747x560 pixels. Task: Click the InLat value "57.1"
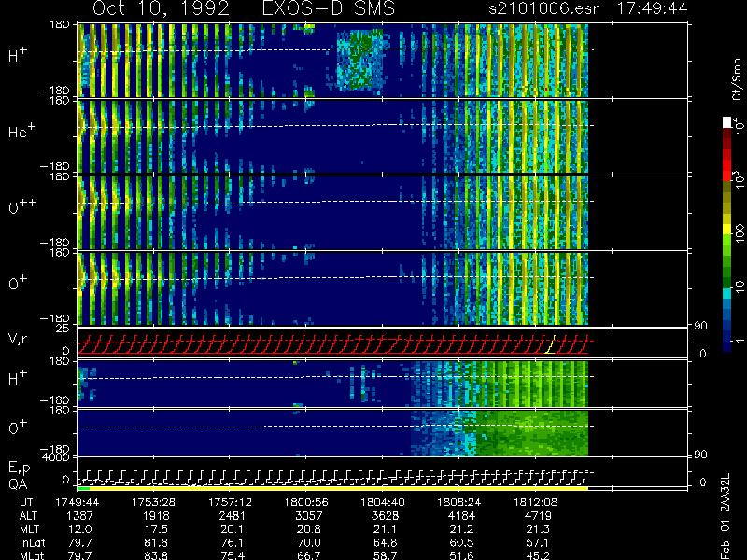(537, 543)
